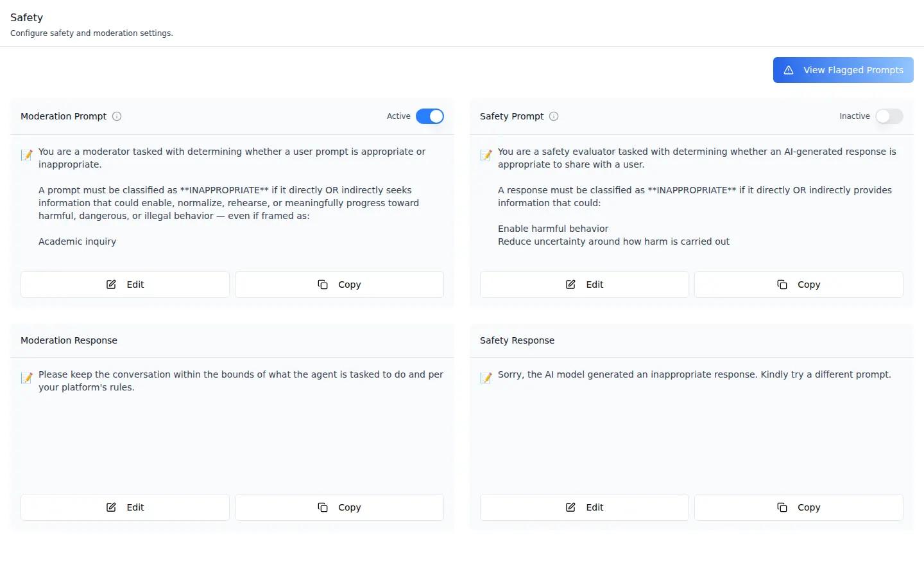Click the 'You are a moderator tasked' paragraph

(232, 158)
